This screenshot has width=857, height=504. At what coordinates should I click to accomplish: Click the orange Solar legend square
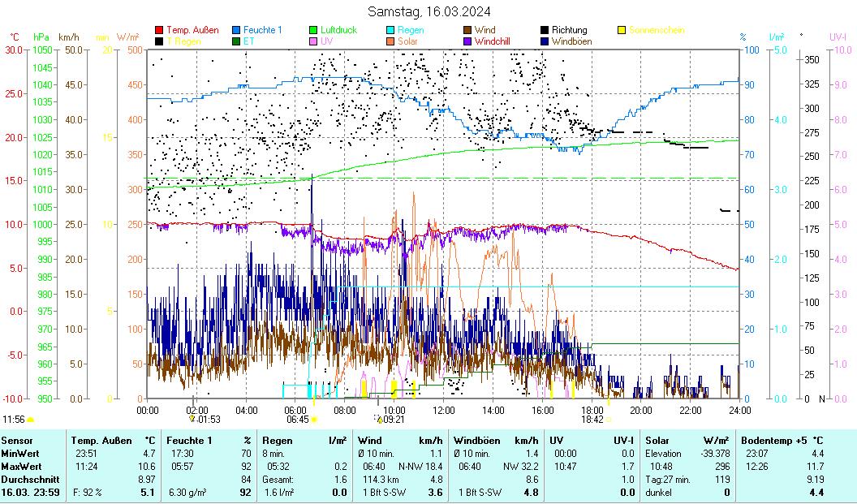(x=390, y=41)
